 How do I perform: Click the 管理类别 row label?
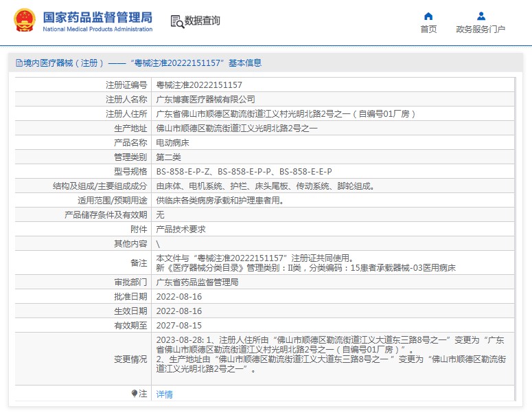coord(130,157)
